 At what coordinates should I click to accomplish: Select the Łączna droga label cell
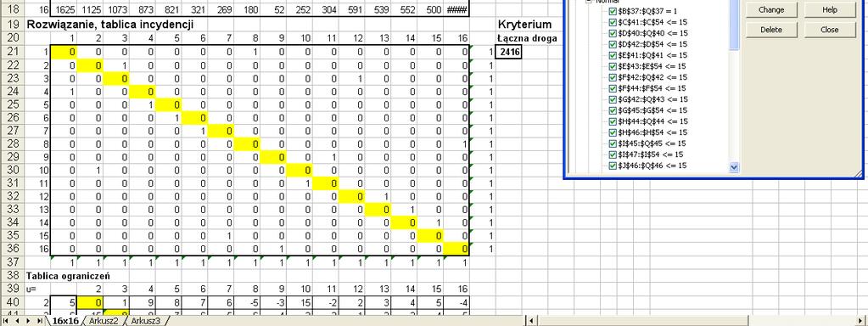526,39
